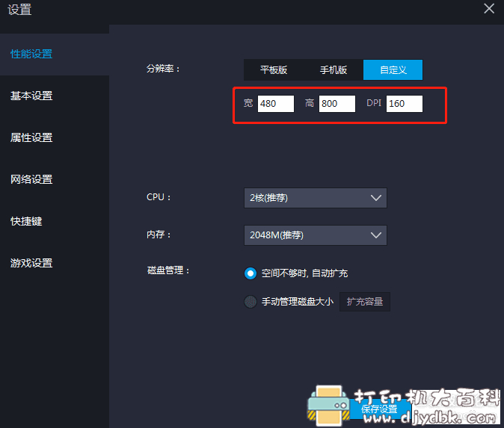Image resolution: width=504 pixels, height=428 pixels.
Task: Click the DPI input field
Action: (x=405, y=104)
